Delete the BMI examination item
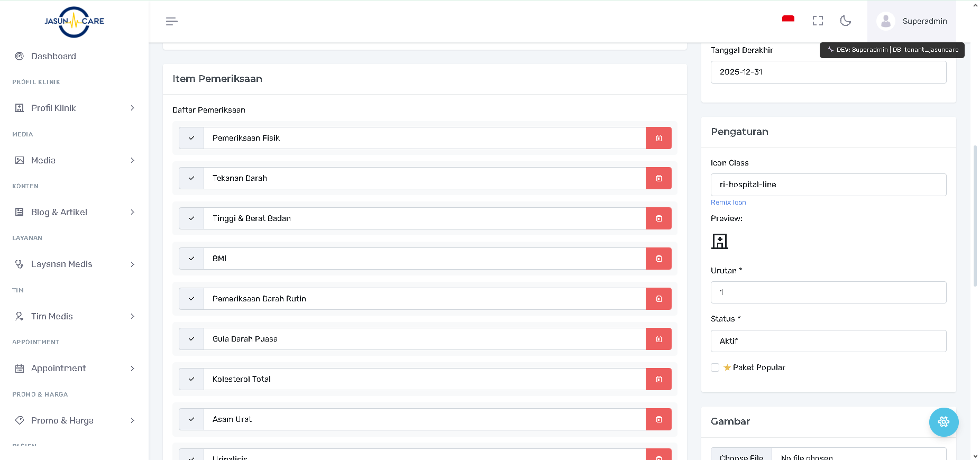This screenshot has height=460, width=980. point(658,259)
